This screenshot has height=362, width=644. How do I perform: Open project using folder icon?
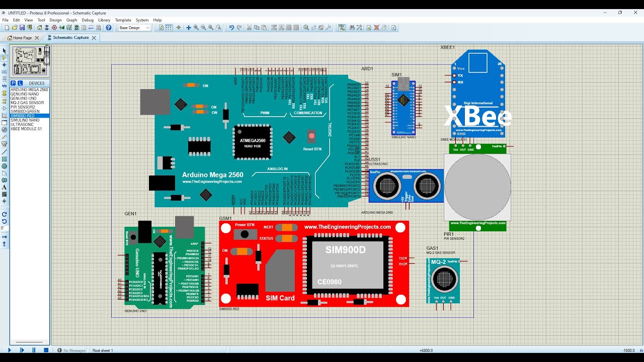[x=15, y=28]
